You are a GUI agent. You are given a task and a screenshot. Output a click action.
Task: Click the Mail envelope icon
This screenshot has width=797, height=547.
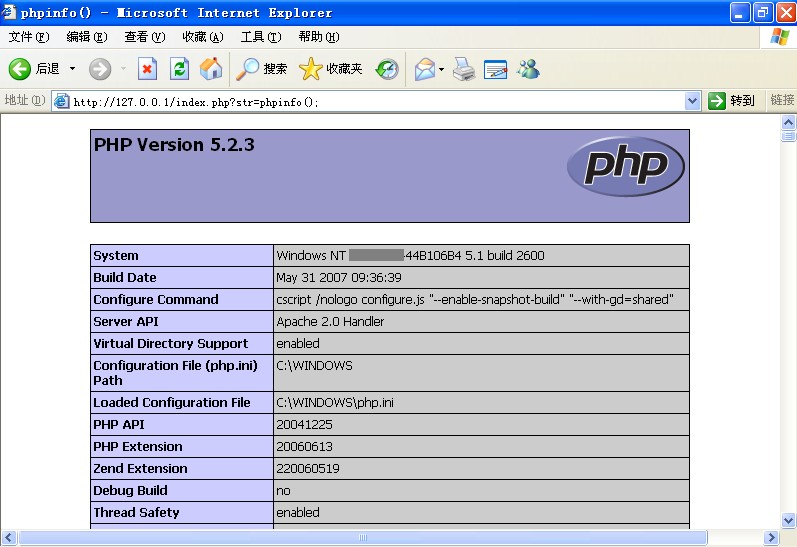tap(425, 69)
